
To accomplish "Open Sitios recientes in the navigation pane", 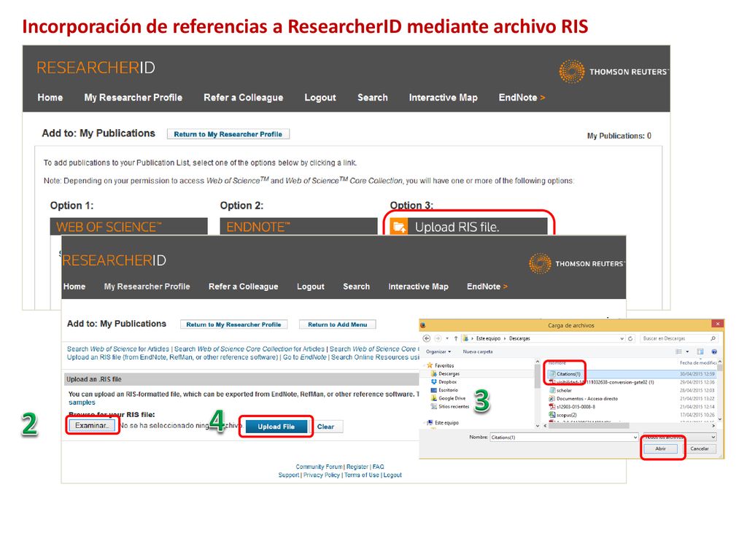I will click(449, 406).
